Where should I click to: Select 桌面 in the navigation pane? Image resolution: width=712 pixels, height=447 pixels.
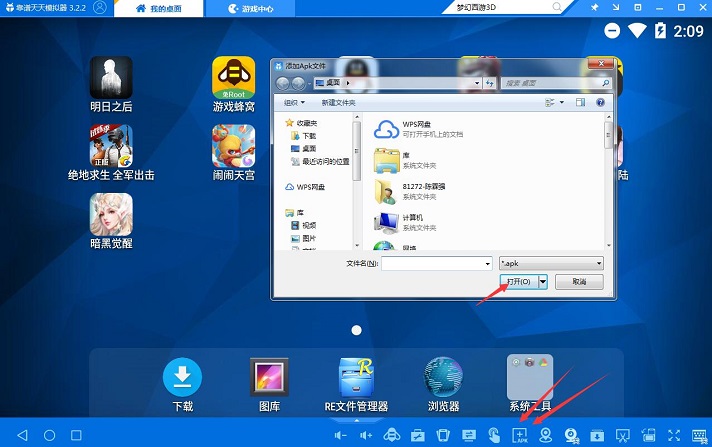point(304,148)
